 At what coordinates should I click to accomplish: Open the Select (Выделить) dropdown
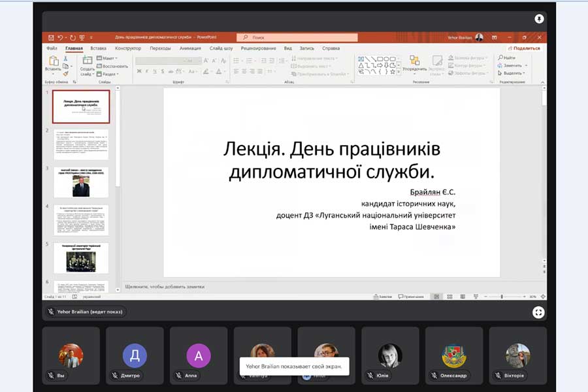pyautogui.click(x=512, y=73)
